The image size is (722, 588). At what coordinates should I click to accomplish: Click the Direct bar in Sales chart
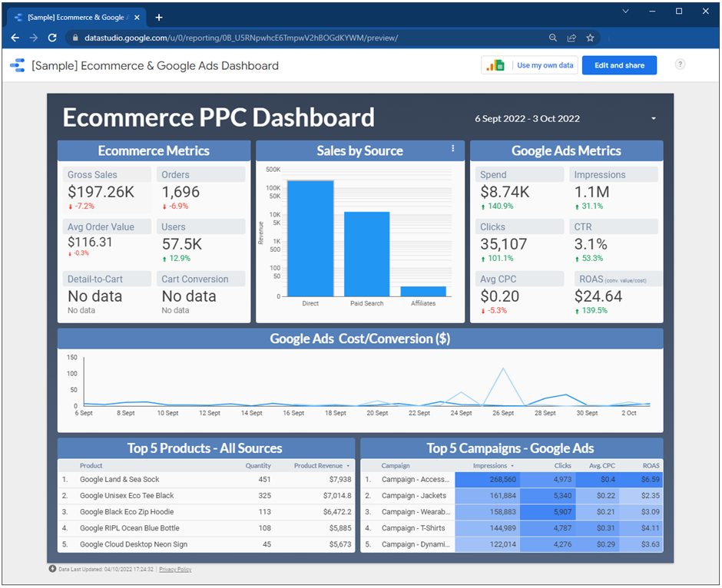coord(310,238)
